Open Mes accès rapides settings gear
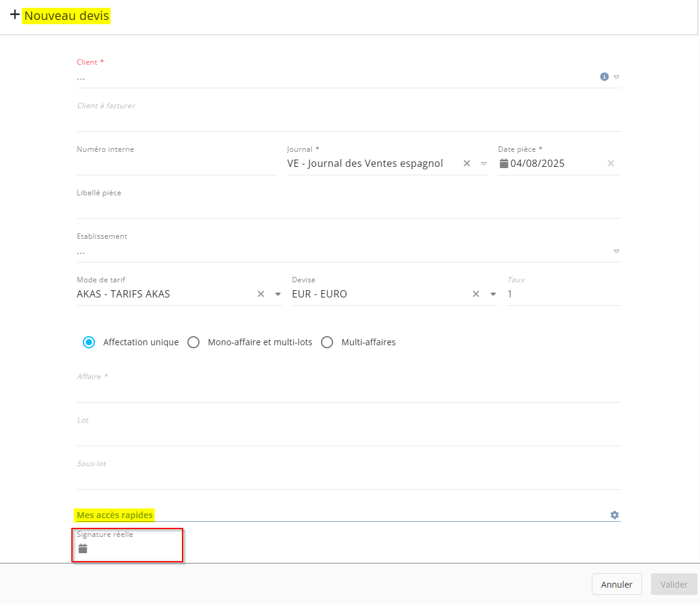The image size is (700, 604). 615,515
